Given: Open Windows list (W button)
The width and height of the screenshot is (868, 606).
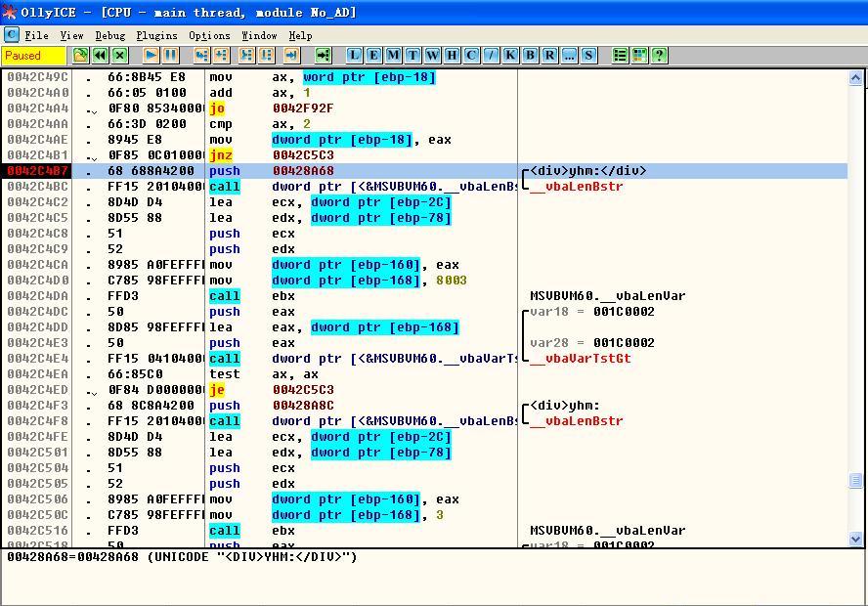Looking at the screenshot, I should coord(432,56).
